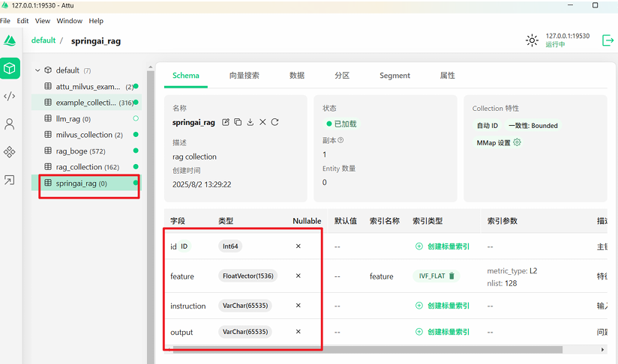Viewport: 618px width, 364px height.
Task: Click the hollow status circle of llm_rag
Action: pyautogui.click(x=136, y=119)
